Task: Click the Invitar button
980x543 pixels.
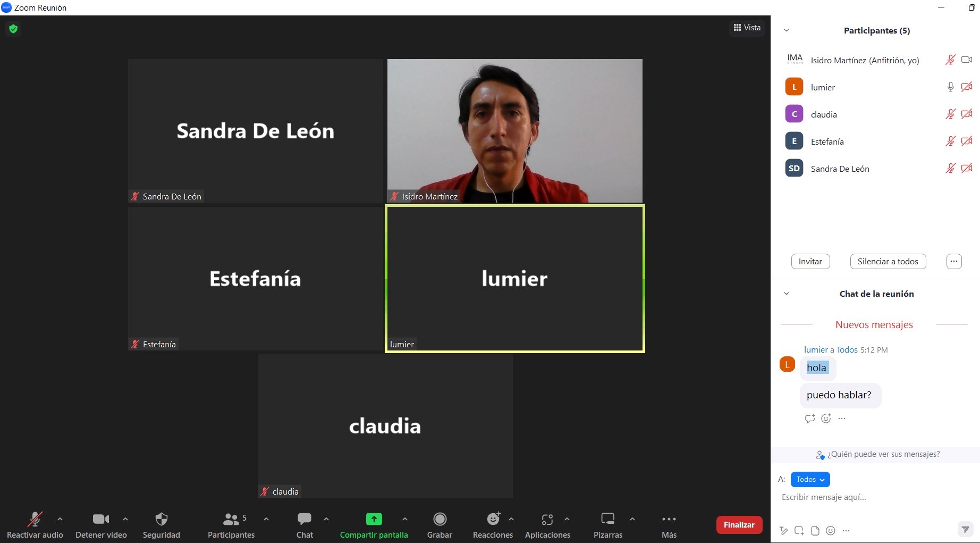Action: 810,261
